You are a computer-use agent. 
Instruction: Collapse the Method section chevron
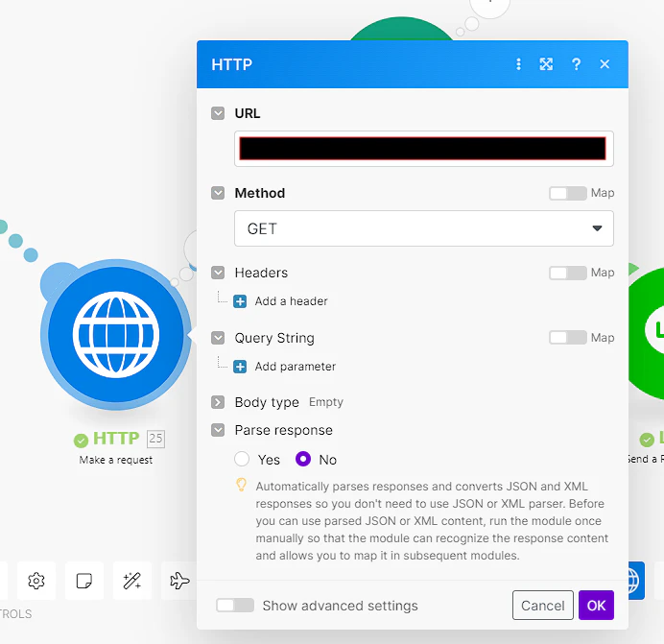[218, 193]
